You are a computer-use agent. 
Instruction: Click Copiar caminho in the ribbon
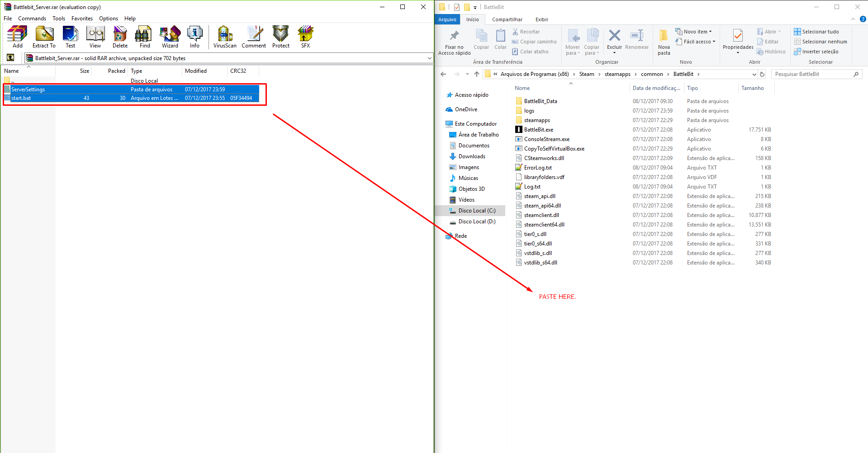click(534, 42)
